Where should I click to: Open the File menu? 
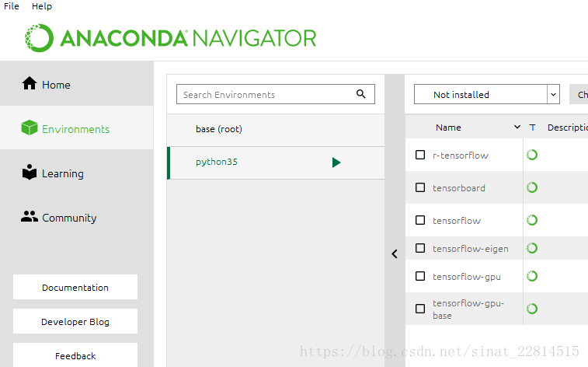[11, 6]
